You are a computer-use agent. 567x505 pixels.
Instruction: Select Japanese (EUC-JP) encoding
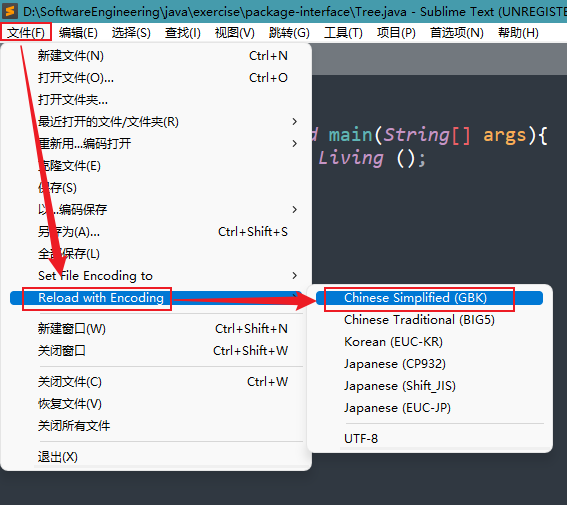coord(430,408)
